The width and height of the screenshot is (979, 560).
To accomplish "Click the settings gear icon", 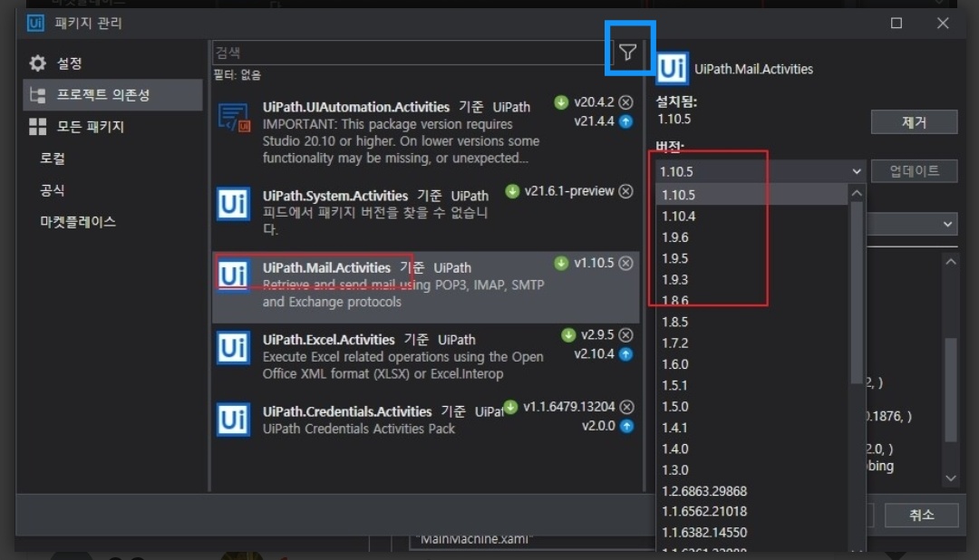I will (x=37, y=63).
